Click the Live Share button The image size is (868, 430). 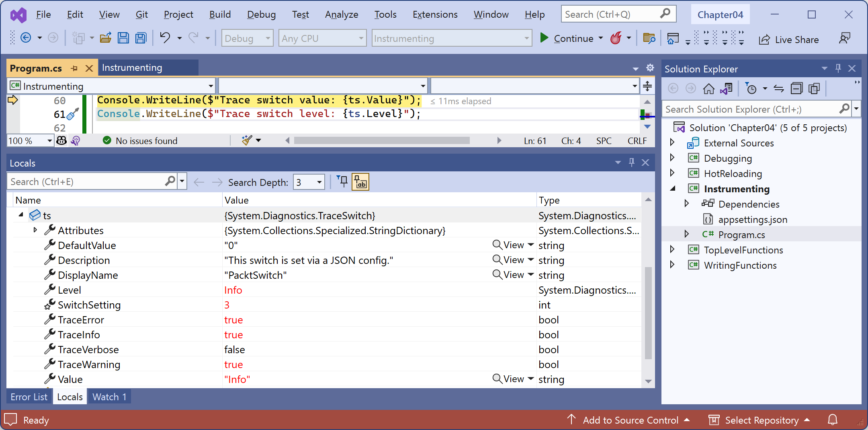(788, 39)
